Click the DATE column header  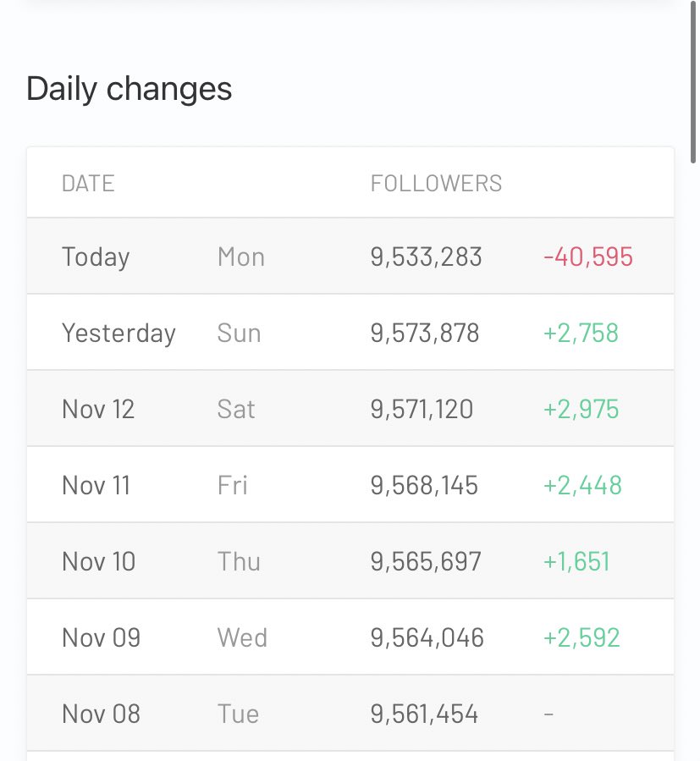pos(88,184)
